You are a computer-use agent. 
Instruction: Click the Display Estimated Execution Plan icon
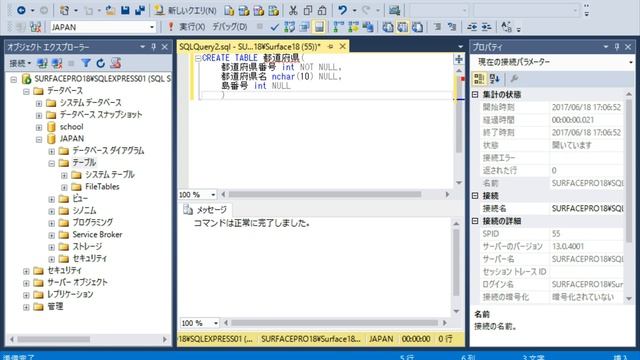(x=290, y=27)
